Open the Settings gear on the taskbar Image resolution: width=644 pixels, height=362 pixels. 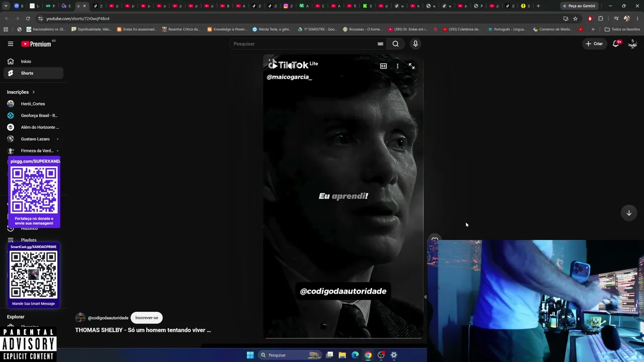pyautogui.click(x=394, y=355)
